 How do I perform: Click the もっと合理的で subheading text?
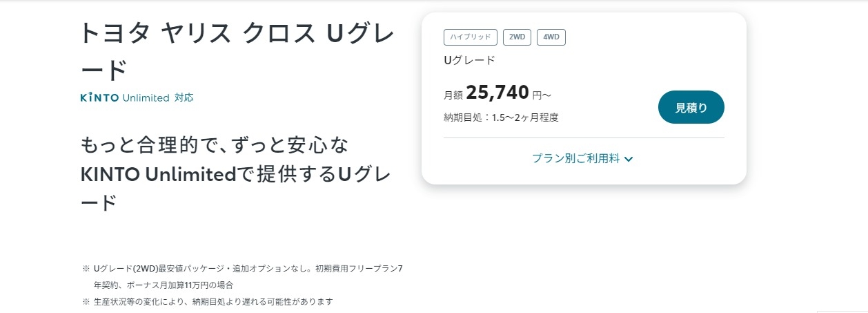point(215,145)
